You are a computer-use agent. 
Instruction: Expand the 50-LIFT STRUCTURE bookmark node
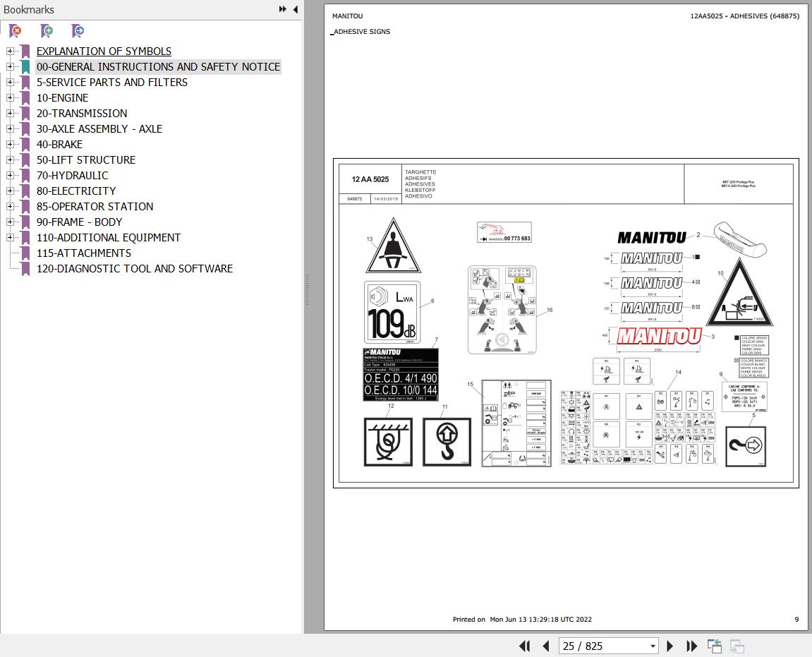(10, 160)
